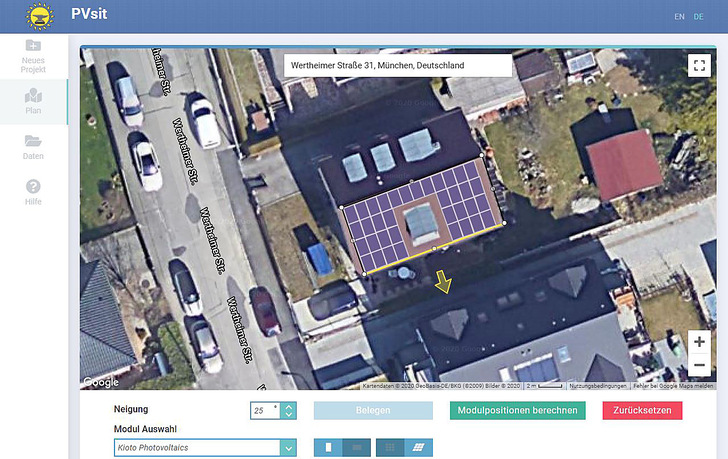The width and height of the screenshot is (728, 459).
Task: Increase the Neigung angle value
Action: [289, 406]
